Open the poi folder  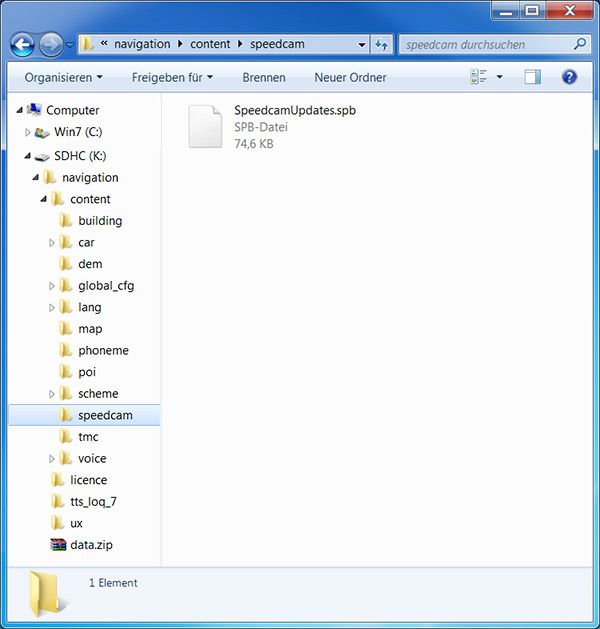coord(87,372)
